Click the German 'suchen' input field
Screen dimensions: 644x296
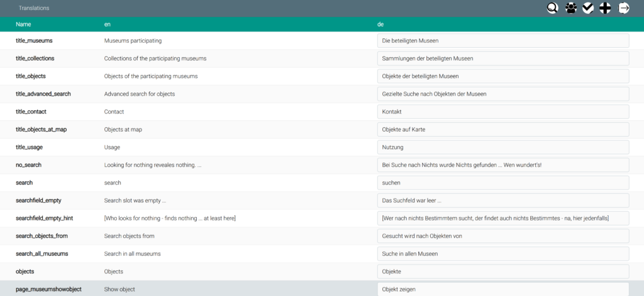pos(503,183)
